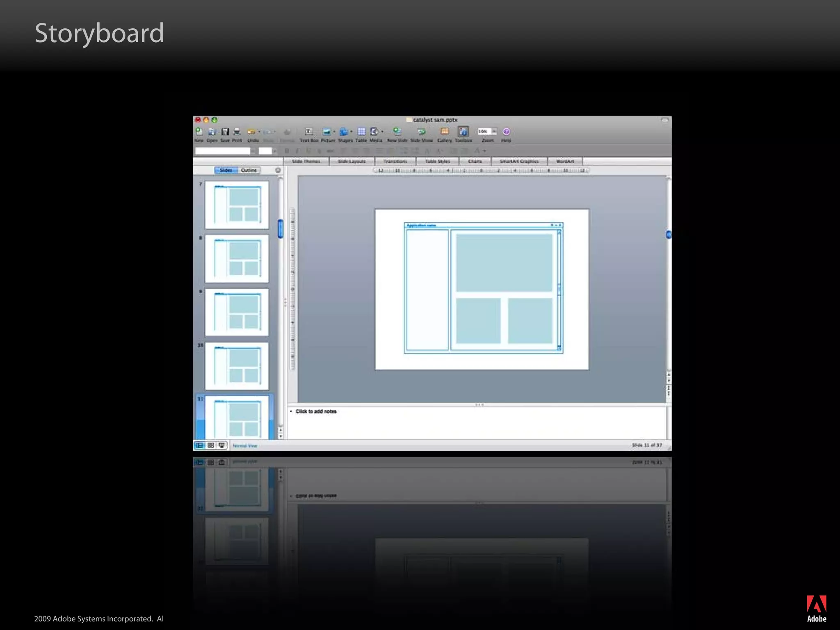Switch the sidebar to Outline view
Image resolution: width=840 pixels, height=630 pixels.
click(249, 170)
